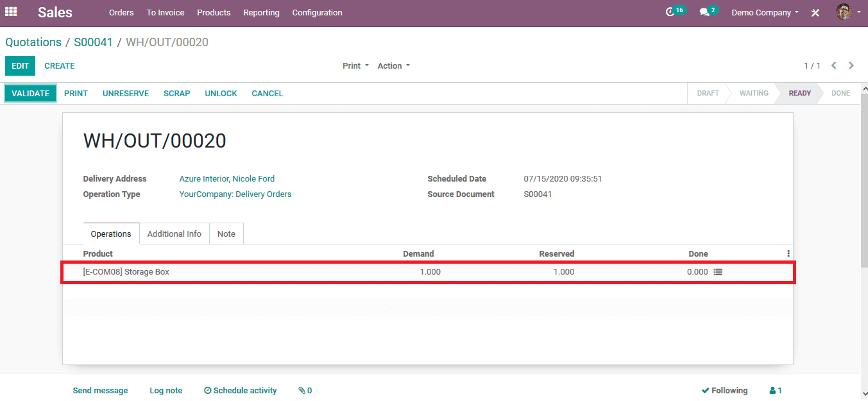
Task: Click the EDIT button
Action: 20,66
